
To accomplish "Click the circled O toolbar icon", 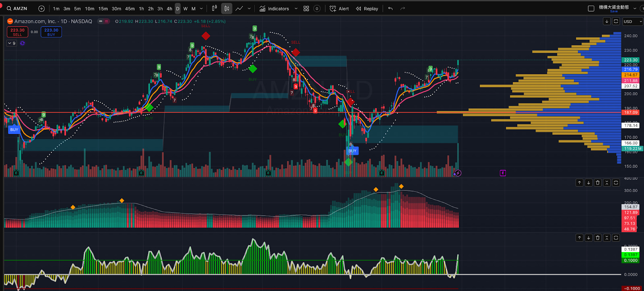I will [x=317, y=8].
